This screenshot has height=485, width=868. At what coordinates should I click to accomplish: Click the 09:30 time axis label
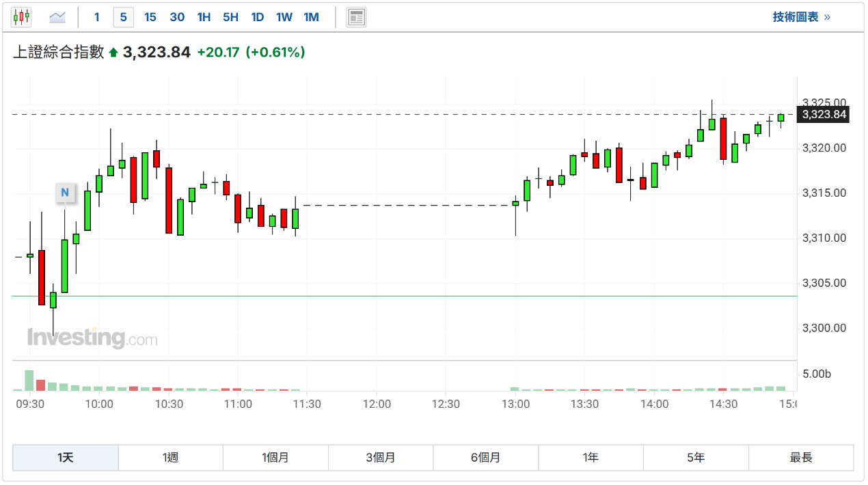click(30, 404)
